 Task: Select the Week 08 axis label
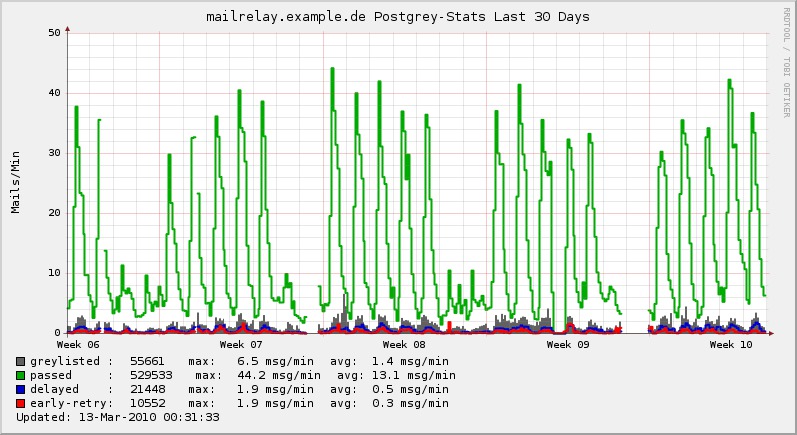(405, 345)
